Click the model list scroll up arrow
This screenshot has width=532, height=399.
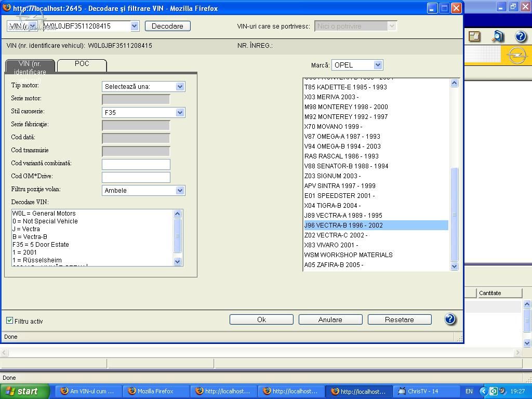(x=454, y=83)
